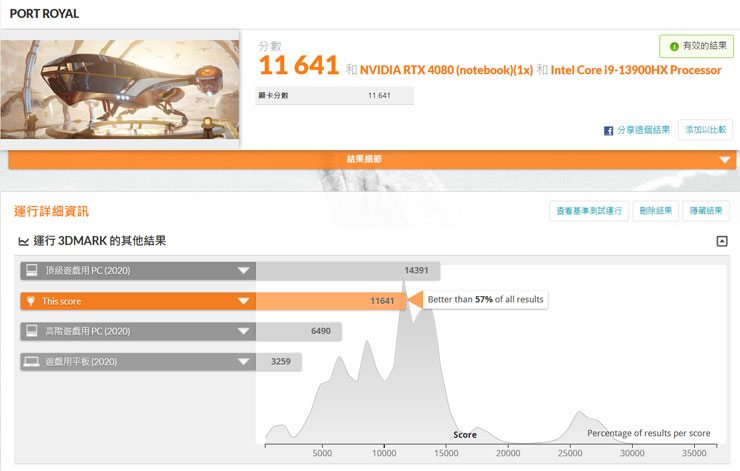Image resolution: width=740 pixels, height=471 pixels.
Task: Open the Intel Core i9-13900HX Processor link
Action: coord(636,70)
